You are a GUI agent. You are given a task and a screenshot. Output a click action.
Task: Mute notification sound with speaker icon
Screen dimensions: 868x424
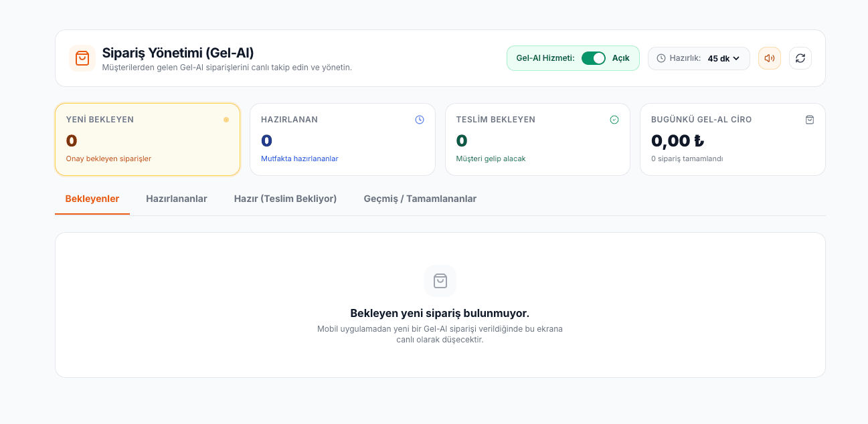click(x=770, y=58)
